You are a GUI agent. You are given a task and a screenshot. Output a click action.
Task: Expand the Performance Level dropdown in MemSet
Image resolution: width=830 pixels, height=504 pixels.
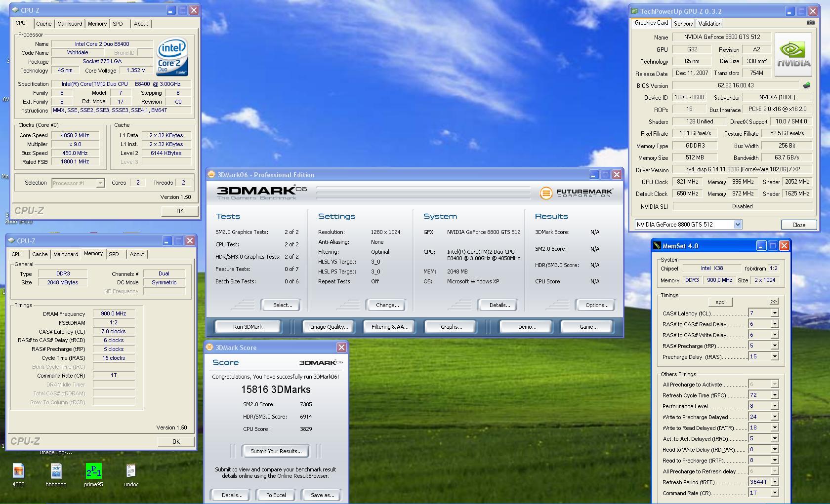[x=775, y=406]
